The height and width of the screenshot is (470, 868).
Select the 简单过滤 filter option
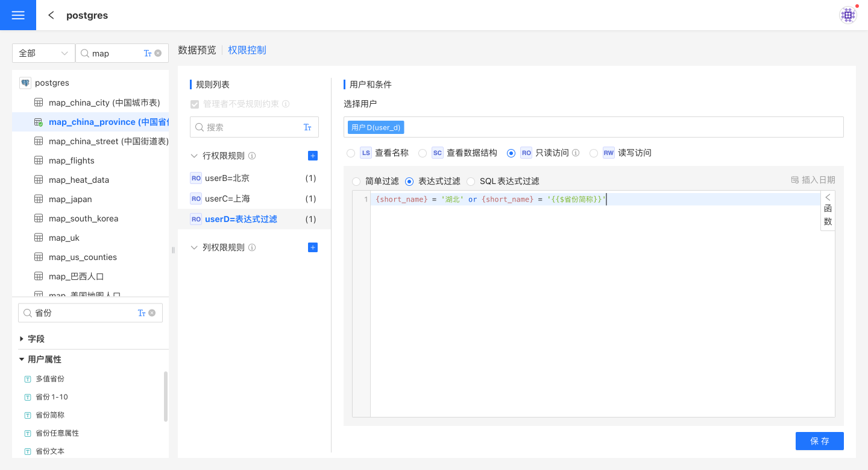(x=357, y=181)
